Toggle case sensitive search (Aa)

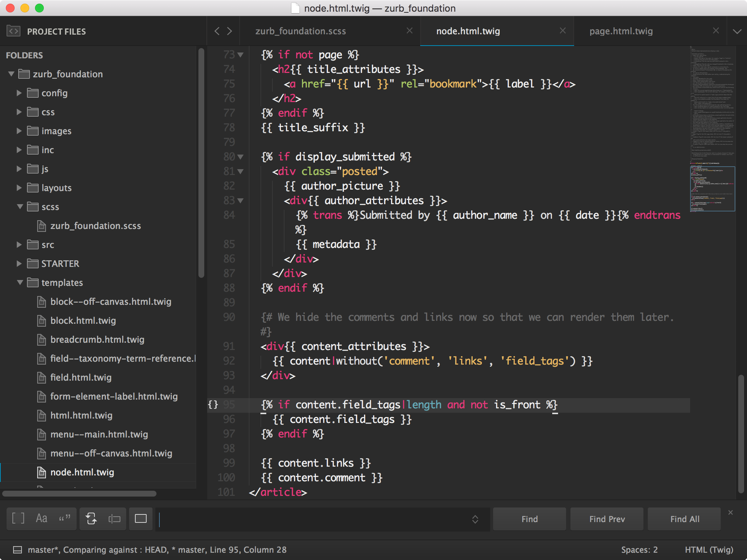pyautogui.click(x=42, y=518)
